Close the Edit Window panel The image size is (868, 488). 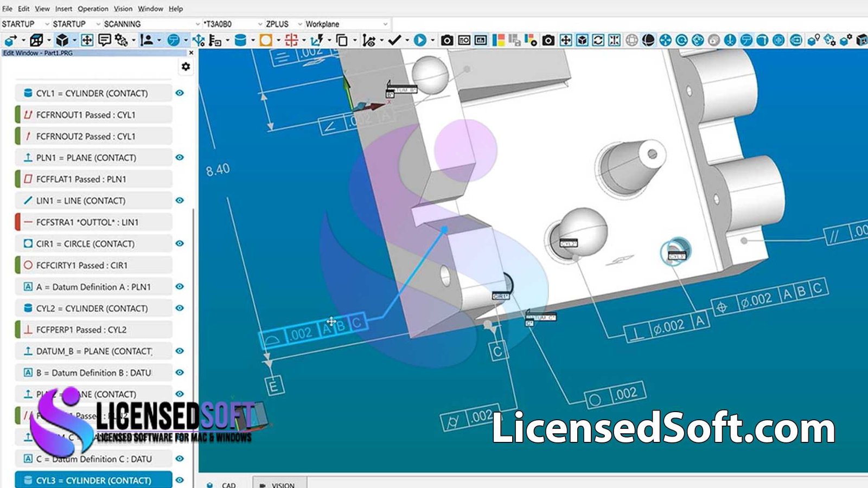pos(191,53)
